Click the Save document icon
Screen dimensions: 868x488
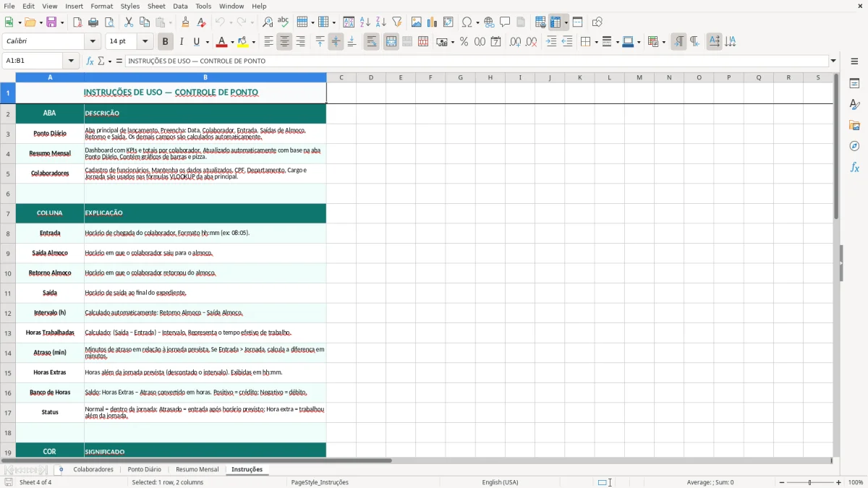[x=51, y=22]
